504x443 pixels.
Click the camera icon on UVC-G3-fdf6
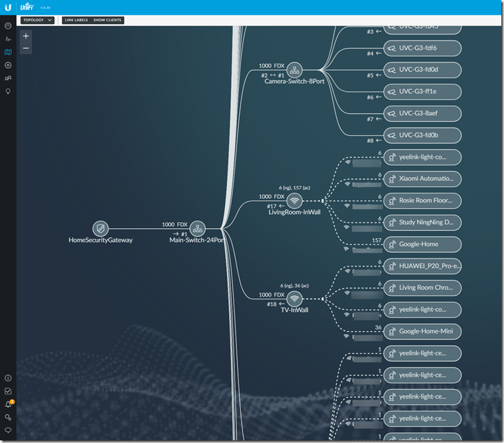[392, 48]
